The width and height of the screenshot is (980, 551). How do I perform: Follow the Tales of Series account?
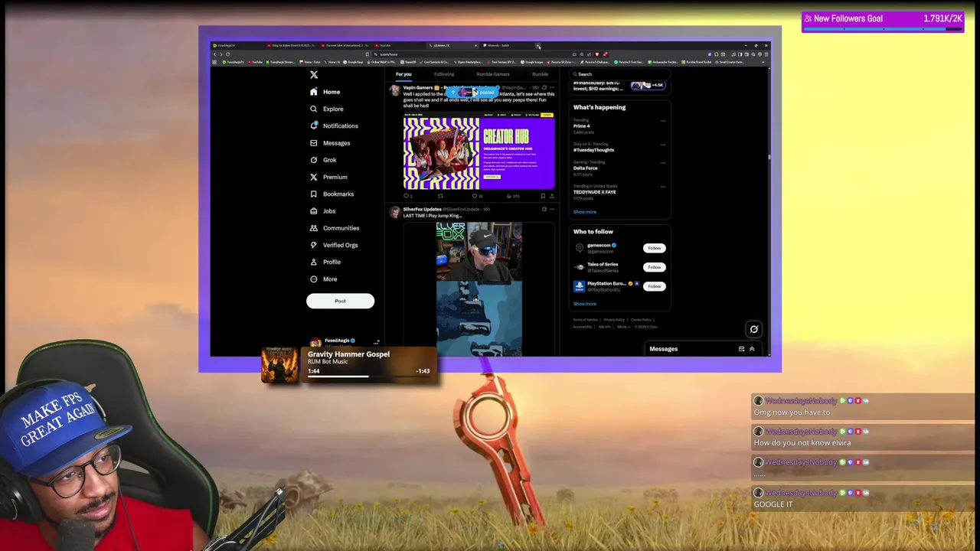654,267
